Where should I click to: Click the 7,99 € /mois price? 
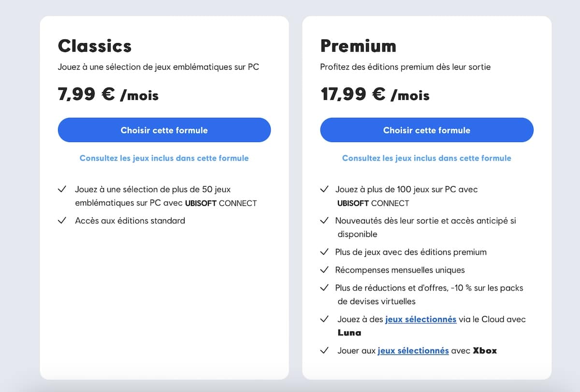[x=108, y=94]
